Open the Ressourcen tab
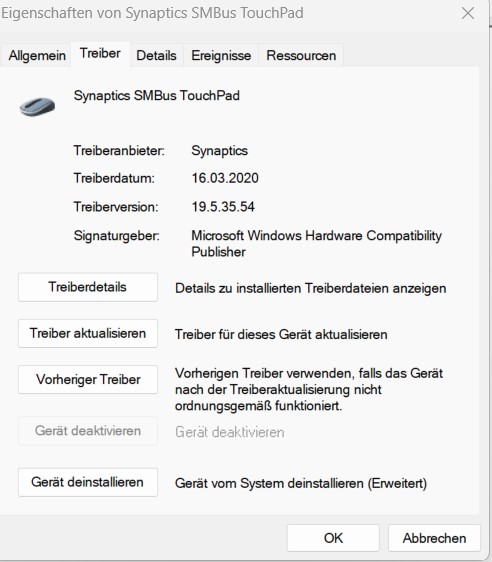492x562 pixels. (301, 56)
